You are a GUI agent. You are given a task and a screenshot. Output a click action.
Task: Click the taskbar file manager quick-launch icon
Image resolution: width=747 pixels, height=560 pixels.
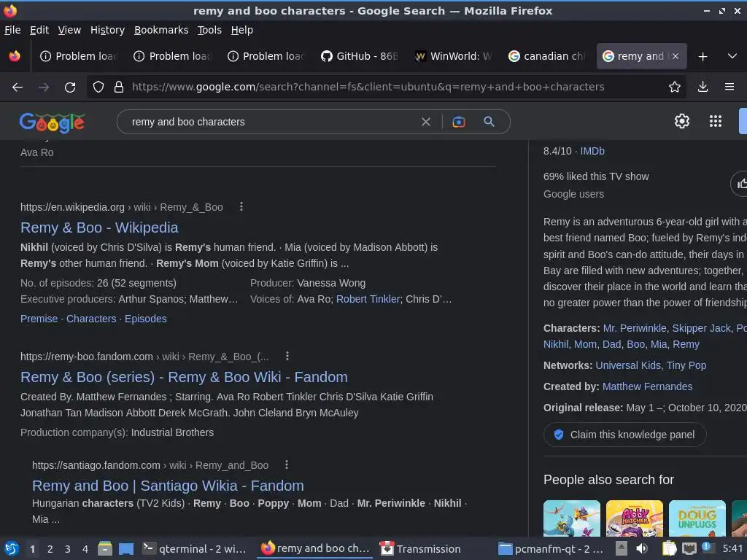pyautogui.click(x=105, y=548)
